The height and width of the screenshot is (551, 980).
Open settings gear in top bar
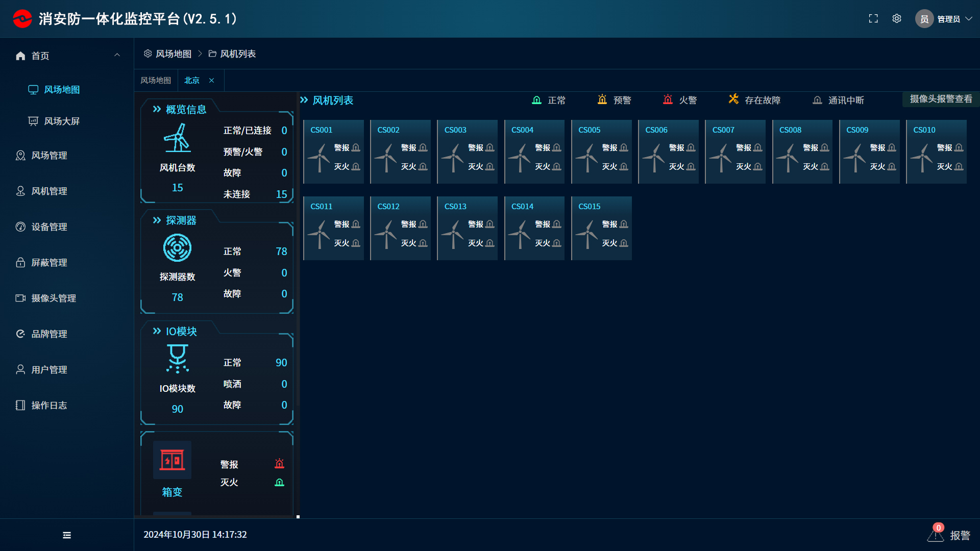click(897, 18)
